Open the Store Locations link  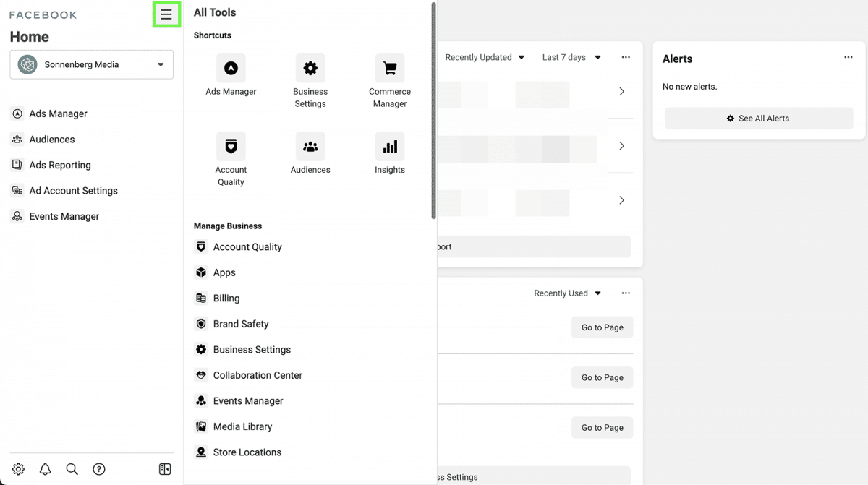(247, 452)
